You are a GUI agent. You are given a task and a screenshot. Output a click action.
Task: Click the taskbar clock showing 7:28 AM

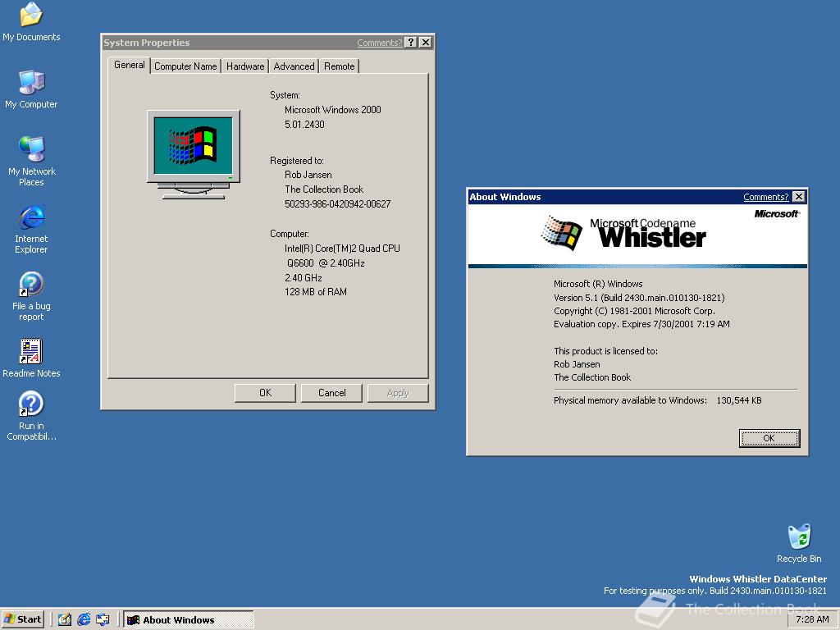812,619
